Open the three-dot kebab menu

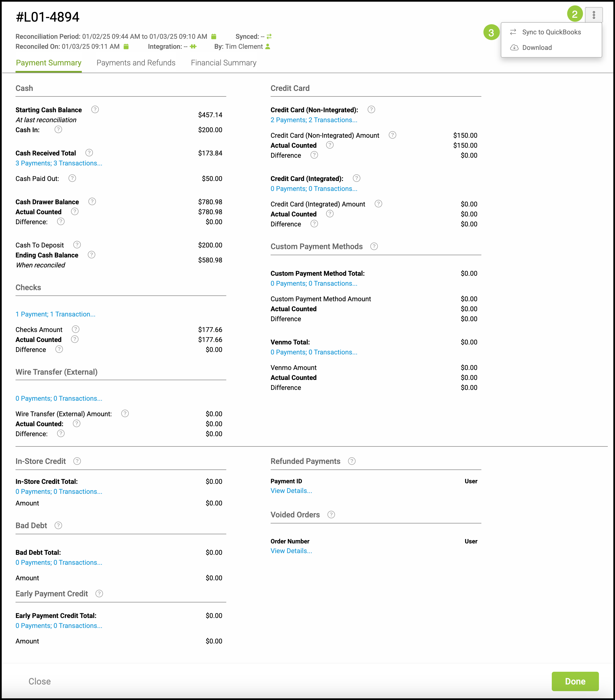click(594, 15)
